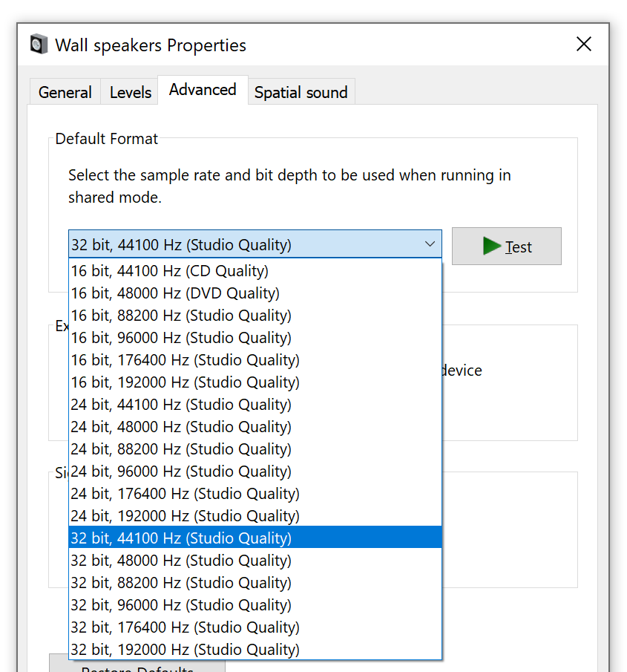Pick 32 bit, 192000 Hz option
Screen dimensions: 627x672
(186, 650)
